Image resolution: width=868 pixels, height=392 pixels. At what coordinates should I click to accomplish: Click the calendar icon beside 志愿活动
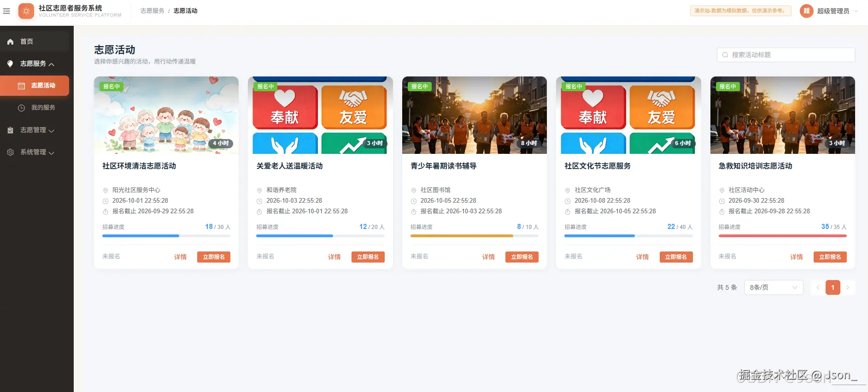click(21, 86)
